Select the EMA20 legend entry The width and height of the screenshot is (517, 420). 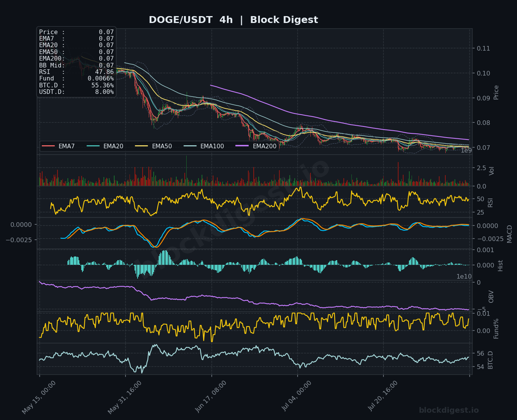105,146
